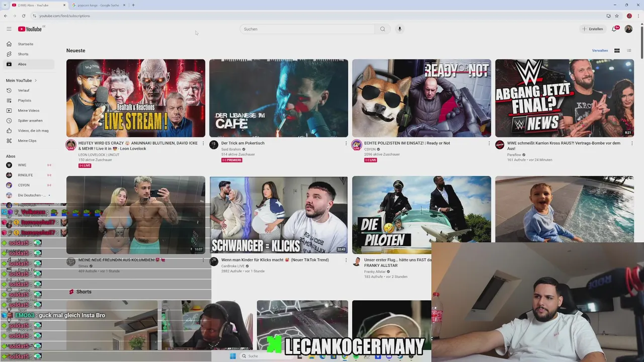Switch to the popcorn lunge Google tab
This screenshot has width=644, height=362.
coord(98,5)
